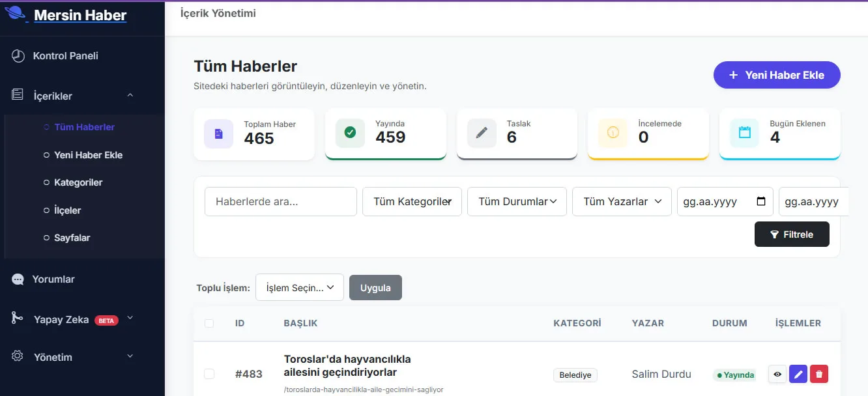This screenshot has height=396, width=868.
Task: Click the first gg.aa.yyyy date input
Action: (x=725, y=201)
